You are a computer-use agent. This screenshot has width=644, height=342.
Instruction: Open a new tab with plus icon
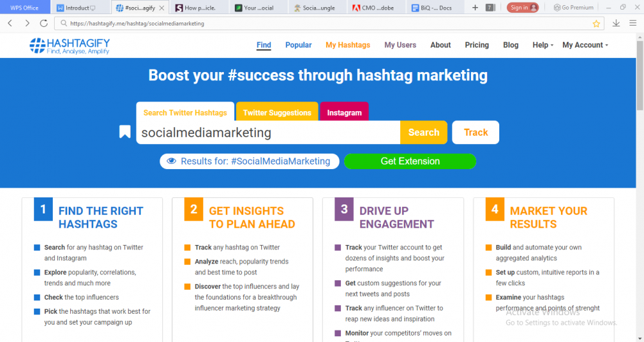[x=475, y=7]
